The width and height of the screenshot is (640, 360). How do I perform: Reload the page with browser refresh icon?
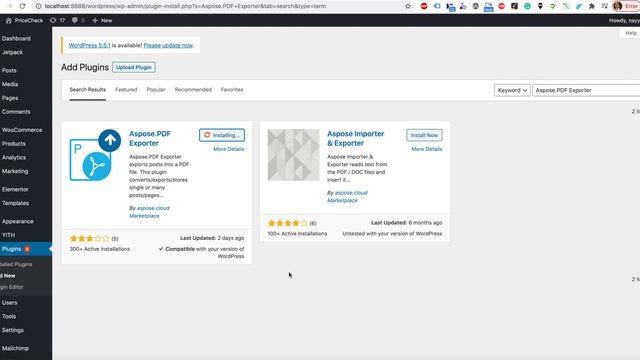(22, 6)
